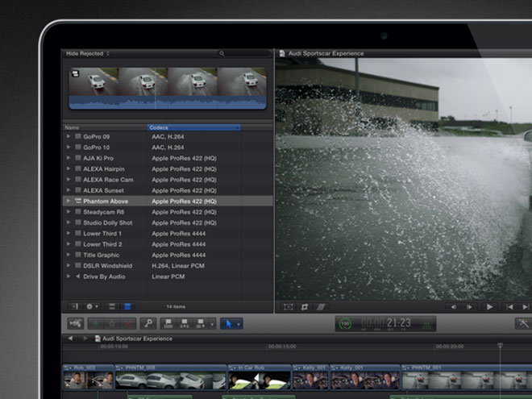The image size is (532, 399).
Task: Select the Title Graphic clip
Action: tap(168, 255)
